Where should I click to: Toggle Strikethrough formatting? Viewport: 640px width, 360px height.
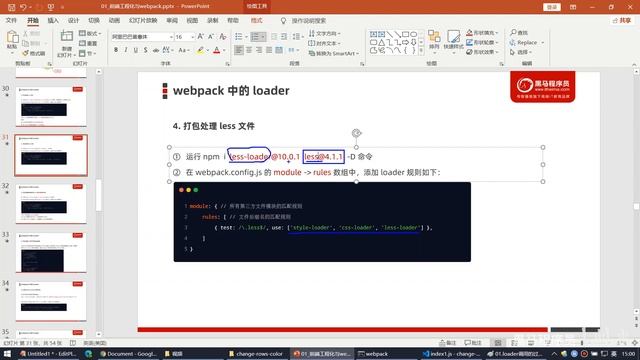pyautogui.click(x=156, y=50)
